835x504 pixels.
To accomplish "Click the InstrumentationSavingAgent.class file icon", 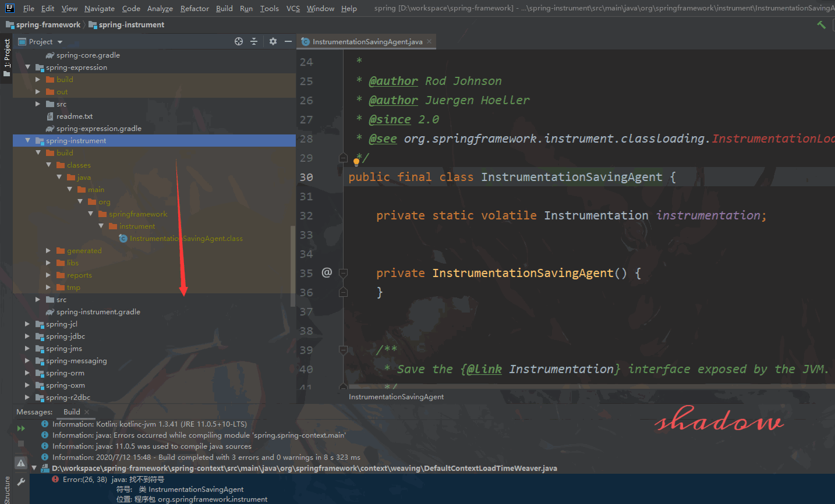I will tap(123, 239).
